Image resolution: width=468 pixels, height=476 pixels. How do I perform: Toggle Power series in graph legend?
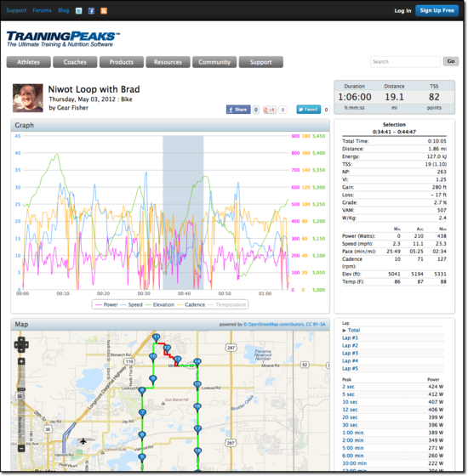click(106, 304)
